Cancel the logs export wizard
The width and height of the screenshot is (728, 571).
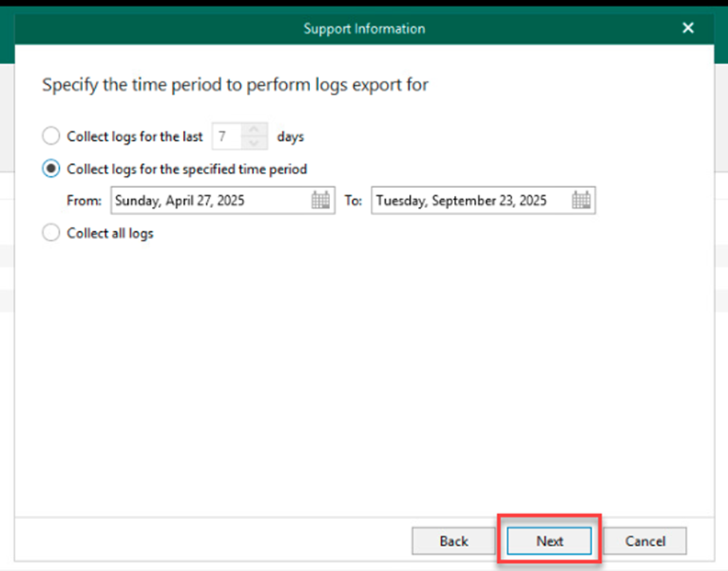tap(645, 541)
